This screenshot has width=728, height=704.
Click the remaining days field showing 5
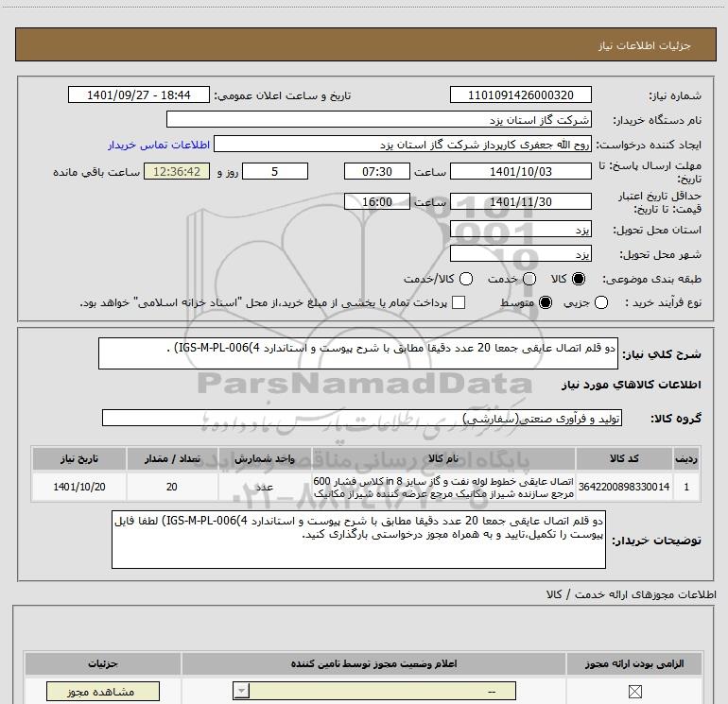pos(275,171)
